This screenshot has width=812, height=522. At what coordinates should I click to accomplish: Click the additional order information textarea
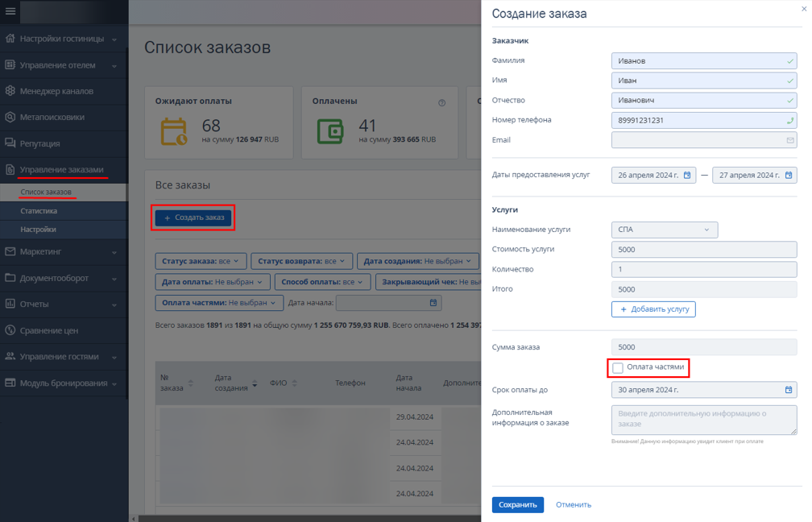tap(704, 420)
